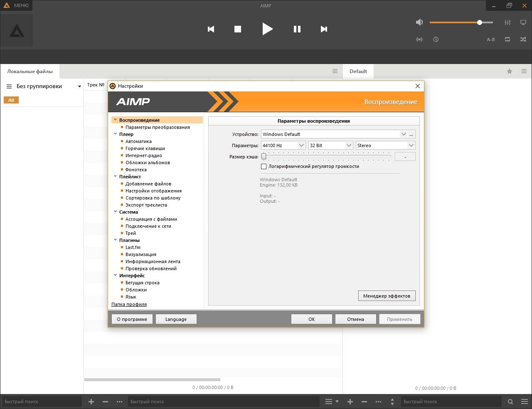The height and width of the screenshot is (409, 532).
Task: Open Интернет-радио settings page
Action: point(143,155)
